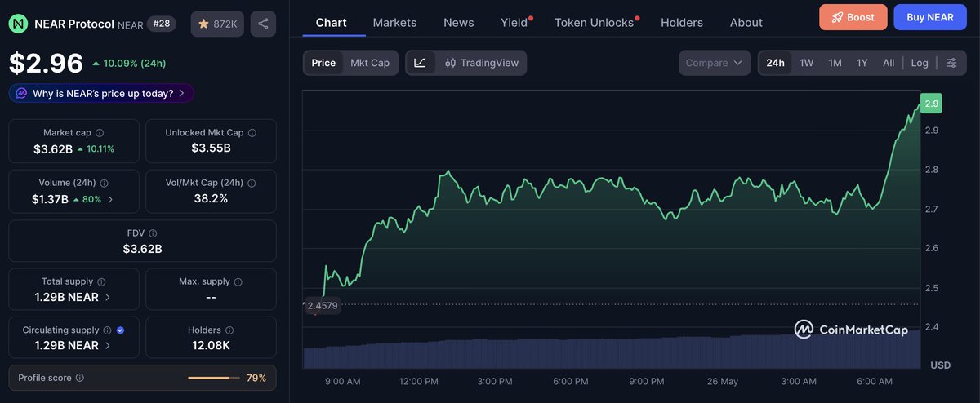
Task: Open the Markets tab
Action: coord(394,22)
